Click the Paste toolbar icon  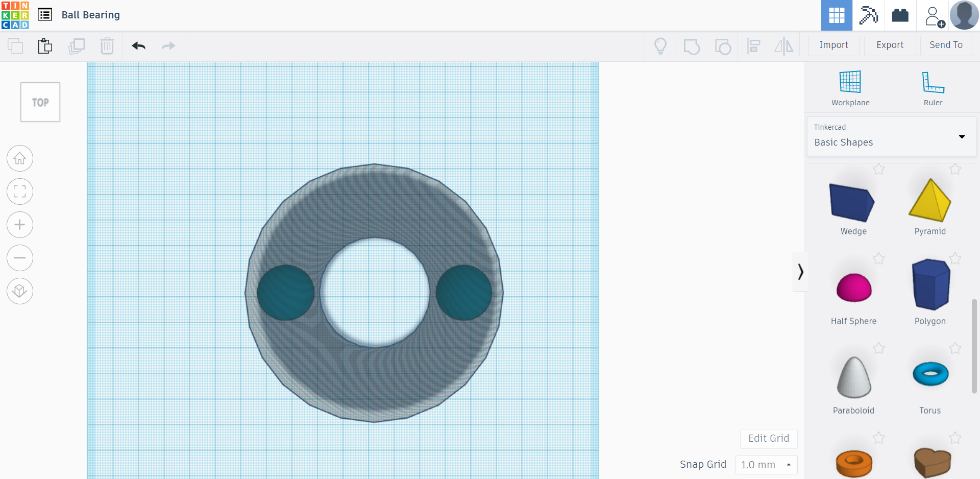(x=45, y=46)
